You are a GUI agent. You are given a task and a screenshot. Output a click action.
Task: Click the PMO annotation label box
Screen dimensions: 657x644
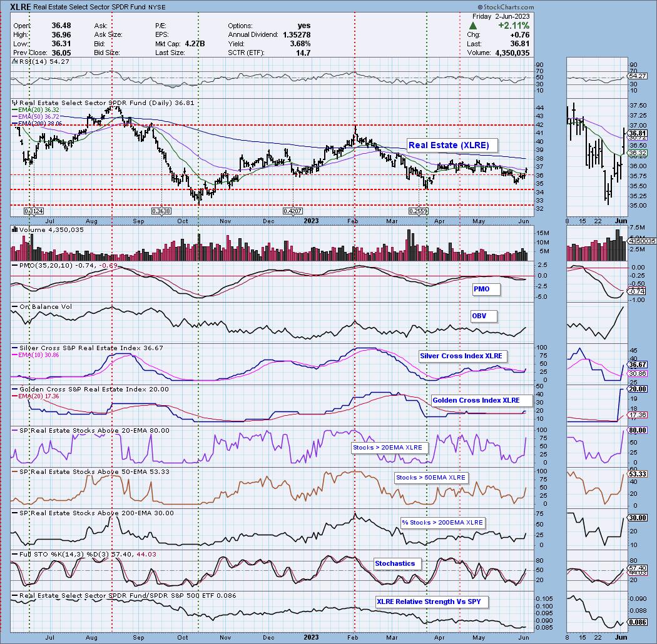coord(486,289)
